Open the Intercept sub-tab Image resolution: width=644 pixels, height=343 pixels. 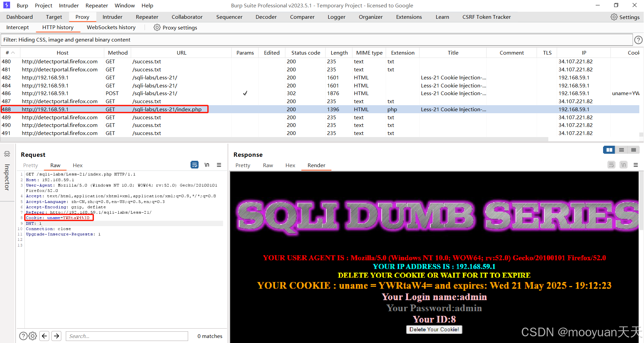pos(17,27)
